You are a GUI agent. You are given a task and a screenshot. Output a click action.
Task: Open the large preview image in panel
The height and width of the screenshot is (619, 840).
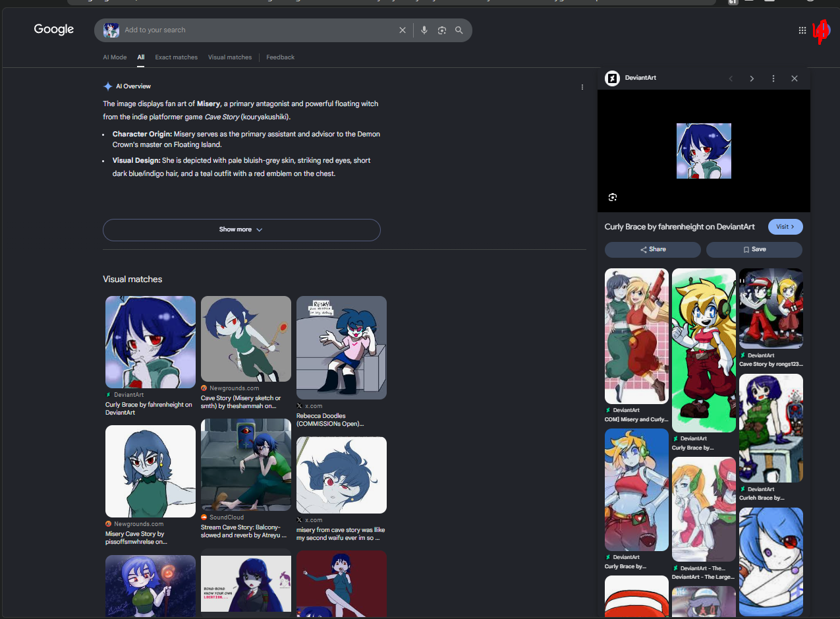point(704,151)
